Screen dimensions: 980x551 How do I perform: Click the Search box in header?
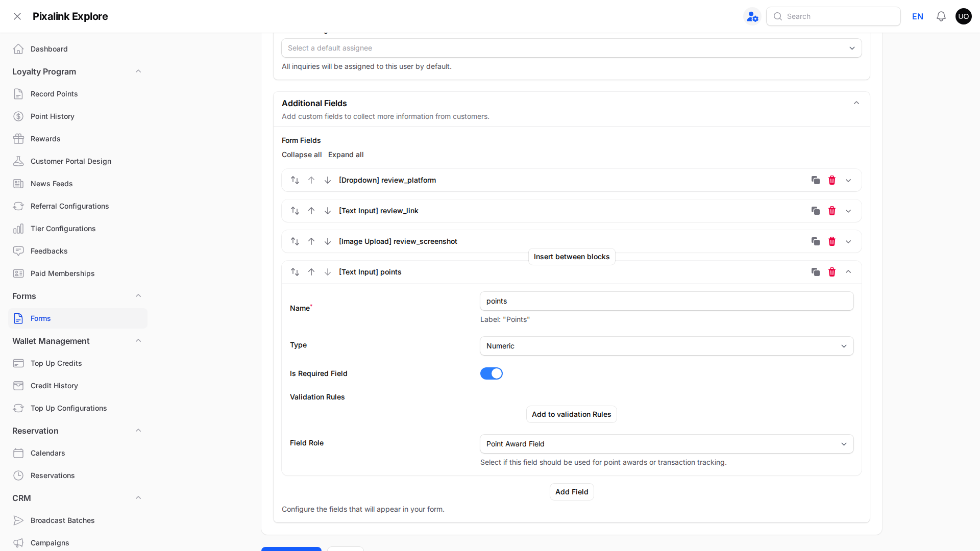[x=833, y=16]
